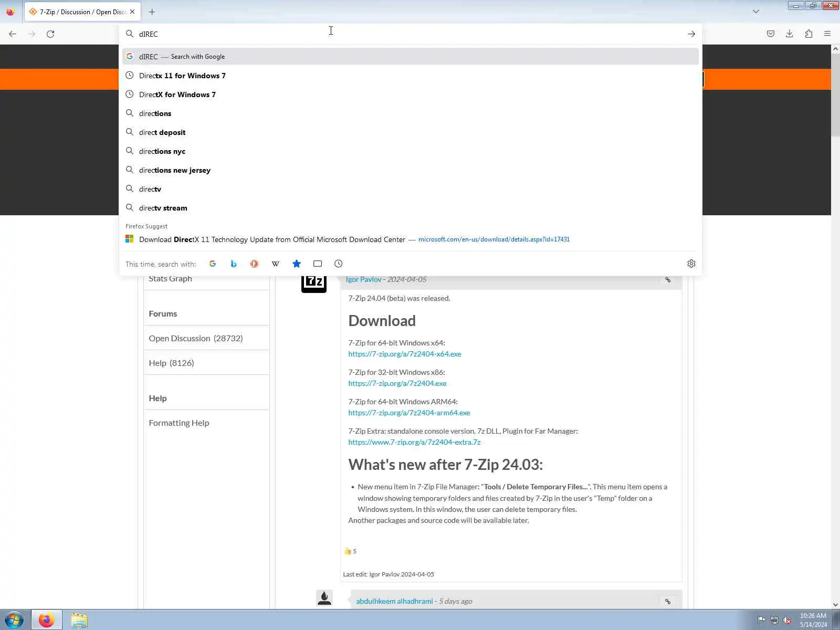Viewport: 840px width, 630px height.
Task: Click the address bar text field
Action: [x=409, y=34]
